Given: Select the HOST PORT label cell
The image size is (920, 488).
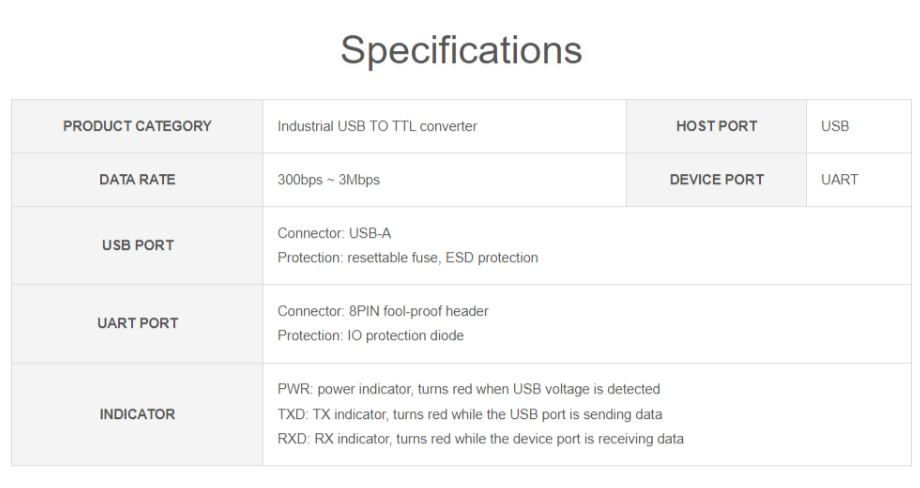Looking at the screenshot, I should [716, 126].
